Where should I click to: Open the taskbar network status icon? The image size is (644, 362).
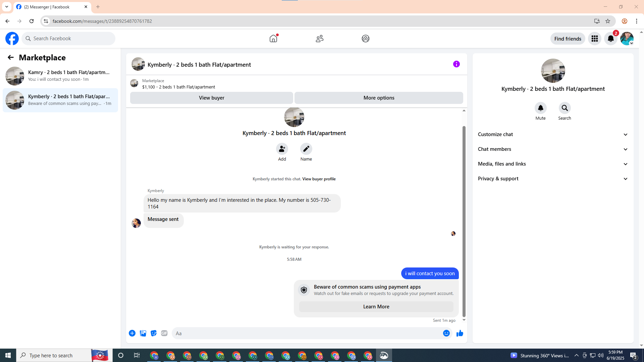(593, 355)
